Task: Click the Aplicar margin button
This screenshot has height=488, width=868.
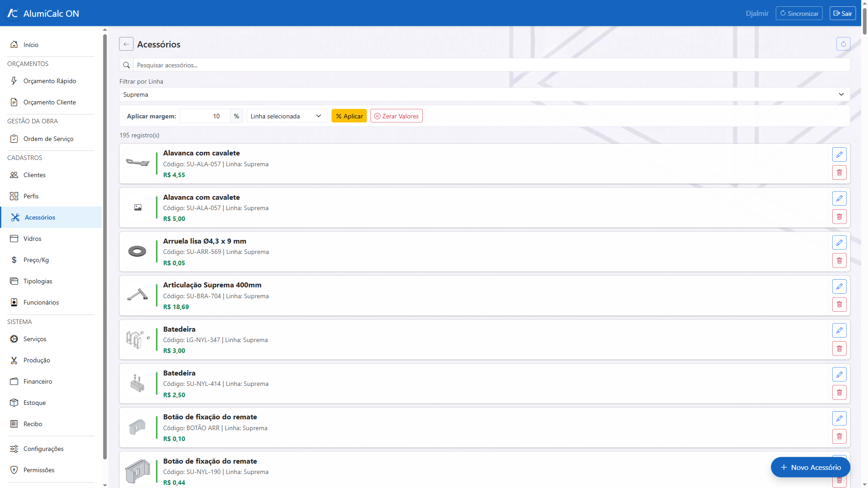Action: pos(349,116)
